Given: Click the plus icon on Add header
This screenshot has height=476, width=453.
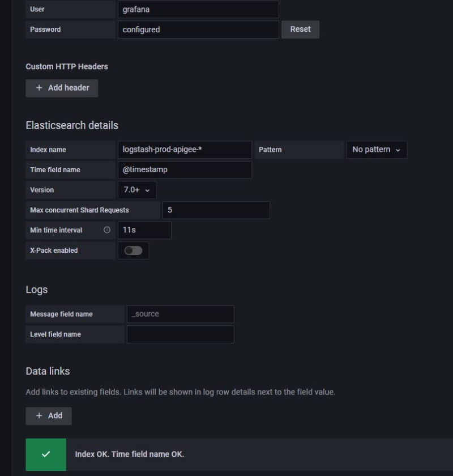Looking at the screenshot, I should [x=38, y=88].
